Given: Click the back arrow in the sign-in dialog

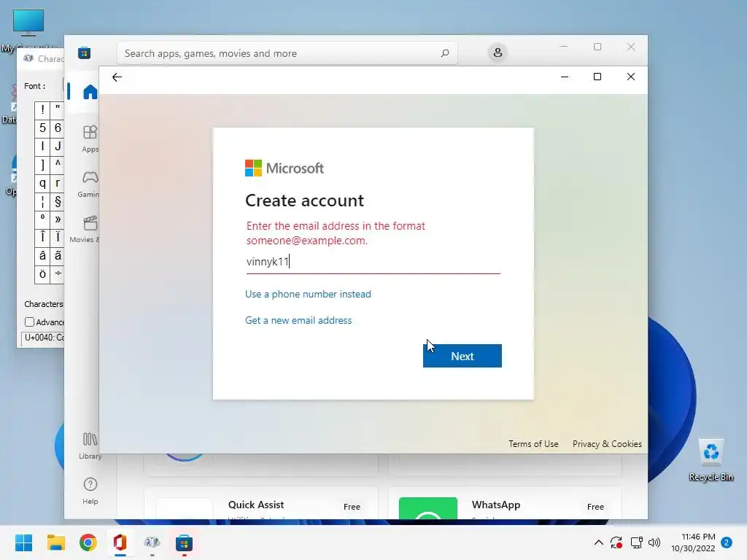Looking at the screenshot, I should click(117, 77).
